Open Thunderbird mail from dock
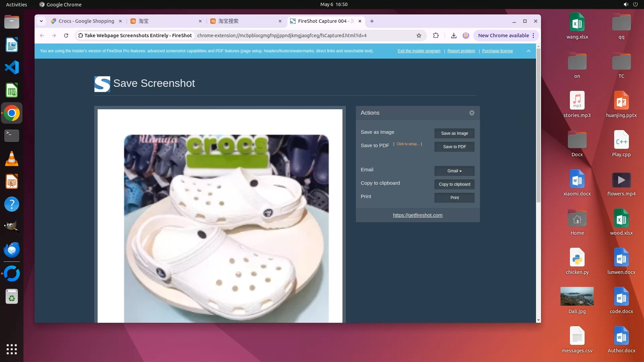 pyautogui.click(x=12, y=250)
